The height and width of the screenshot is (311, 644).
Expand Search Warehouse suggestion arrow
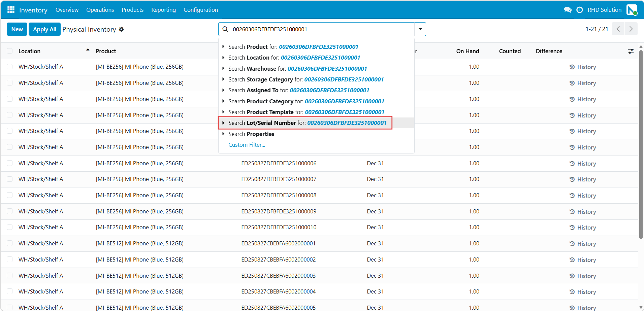coord(223,69)
